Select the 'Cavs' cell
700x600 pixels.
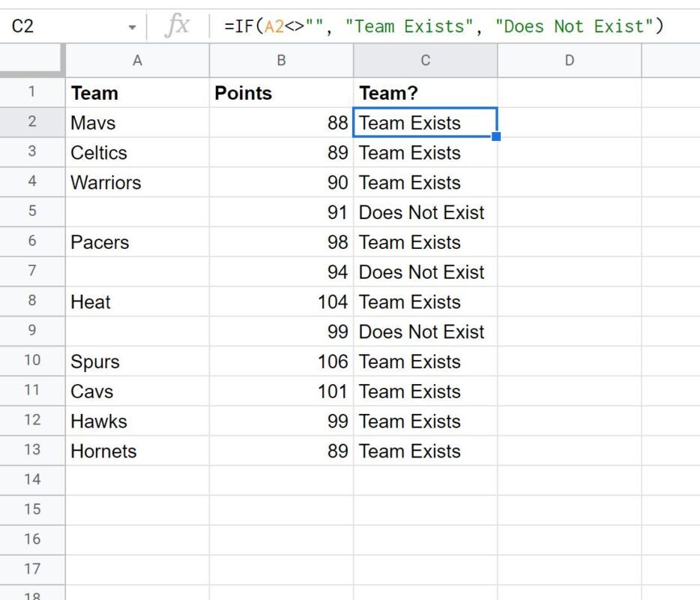(137, 391)
